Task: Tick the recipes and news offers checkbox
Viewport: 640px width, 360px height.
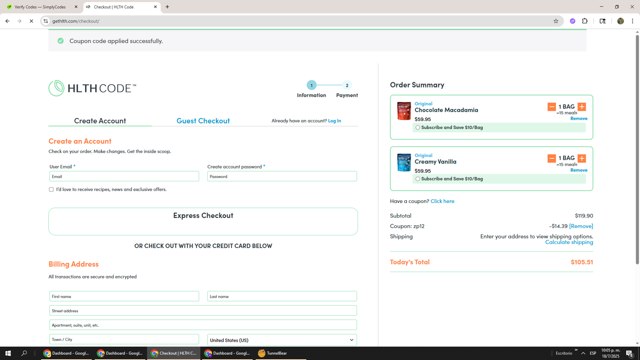Action: 51,189
